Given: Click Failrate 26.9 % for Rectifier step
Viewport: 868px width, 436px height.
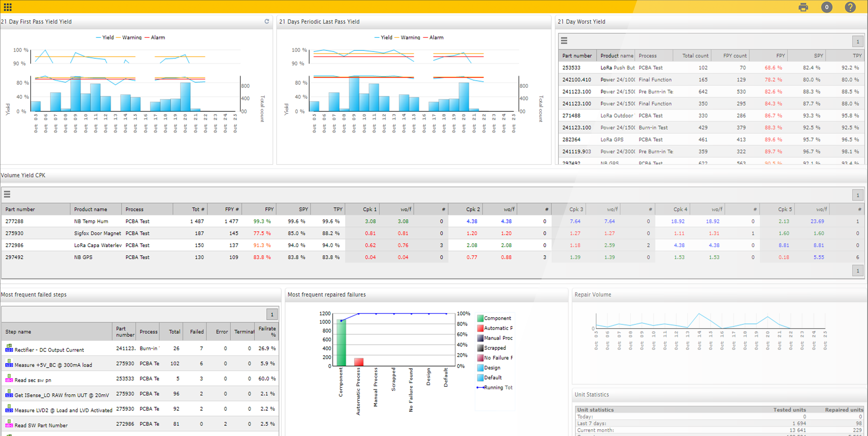Looking at the screenshot, I should pos(267,348).
